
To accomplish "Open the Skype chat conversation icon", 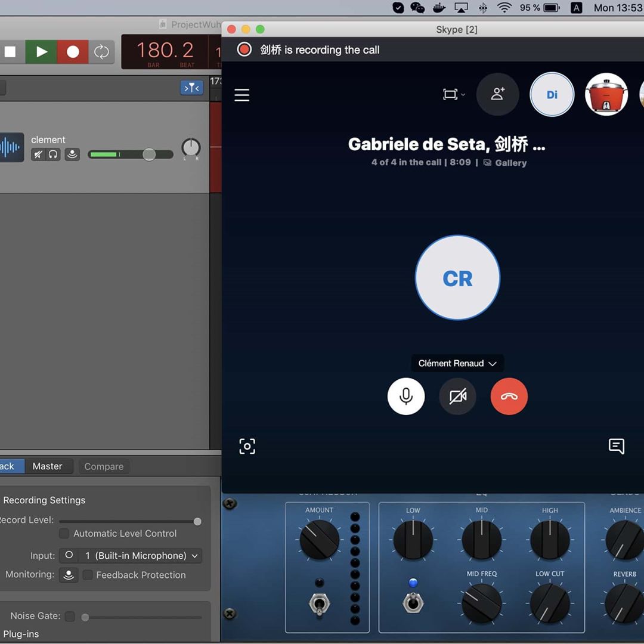I will point(616,446).
